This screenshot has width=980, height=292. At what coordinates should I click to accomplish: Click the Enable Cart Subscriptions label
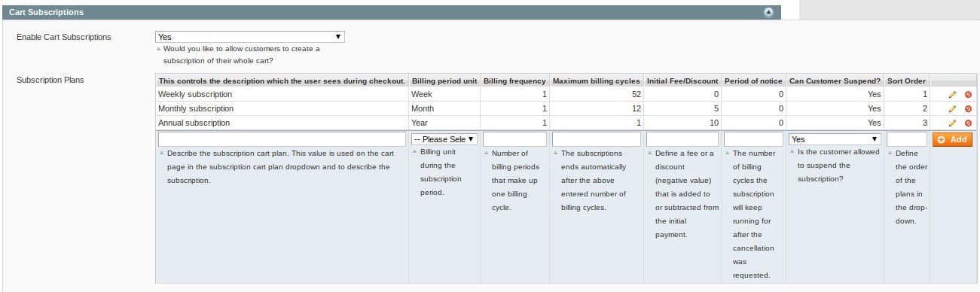(63, 37)
